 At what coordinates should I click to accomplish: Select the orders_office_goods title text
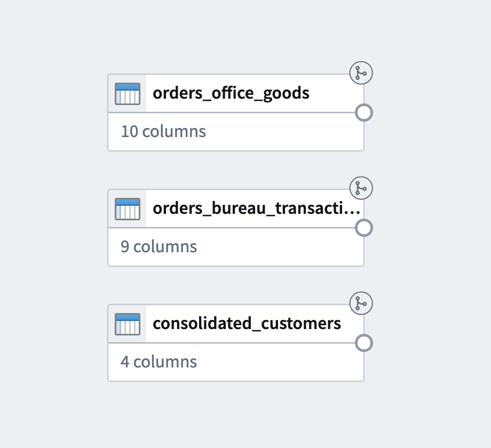pos(231,93)
